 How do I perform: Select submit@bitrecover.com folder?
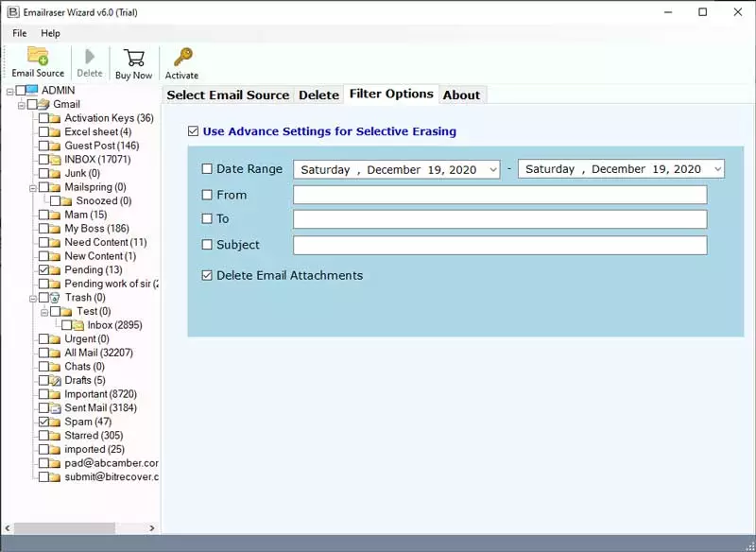coord(112,476)
